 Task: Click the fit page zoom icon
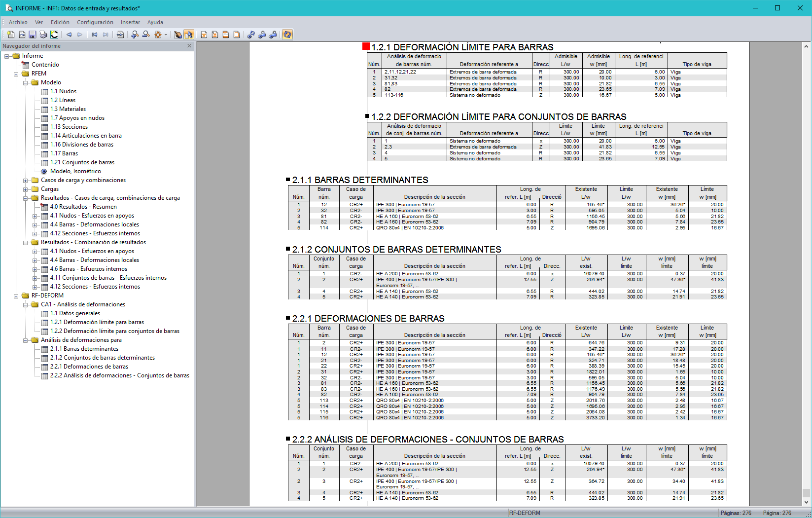click(158, 35)
